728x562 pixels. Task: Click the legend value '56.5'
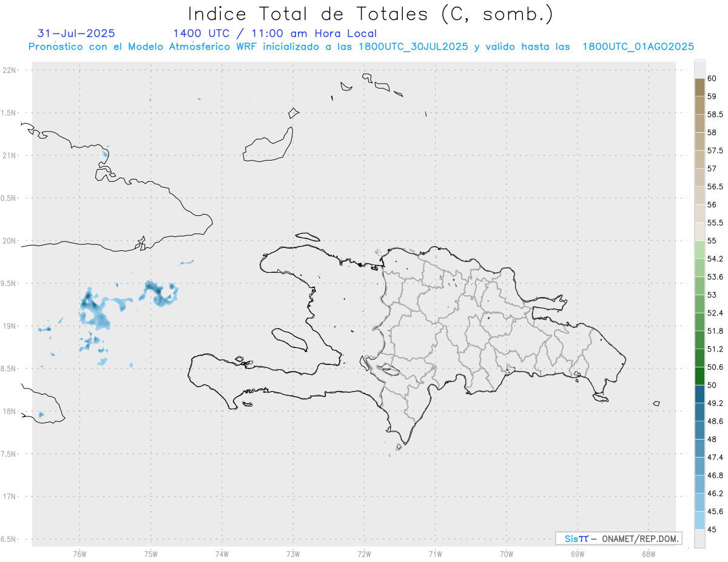pyautogui.click(x=715, y=187)
